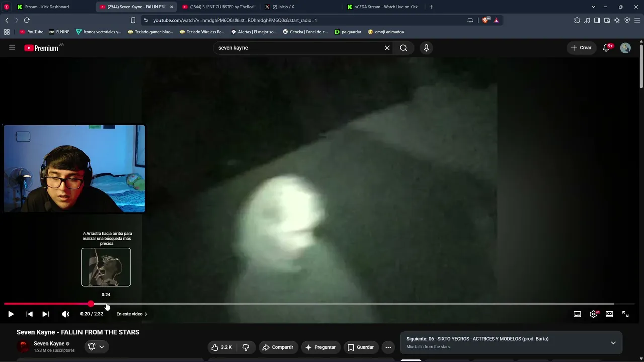The width and height of the screenshot is (644, 362).
Task: Open 'Teclado gamer blue' bookmark
Action: click(150, 32)
